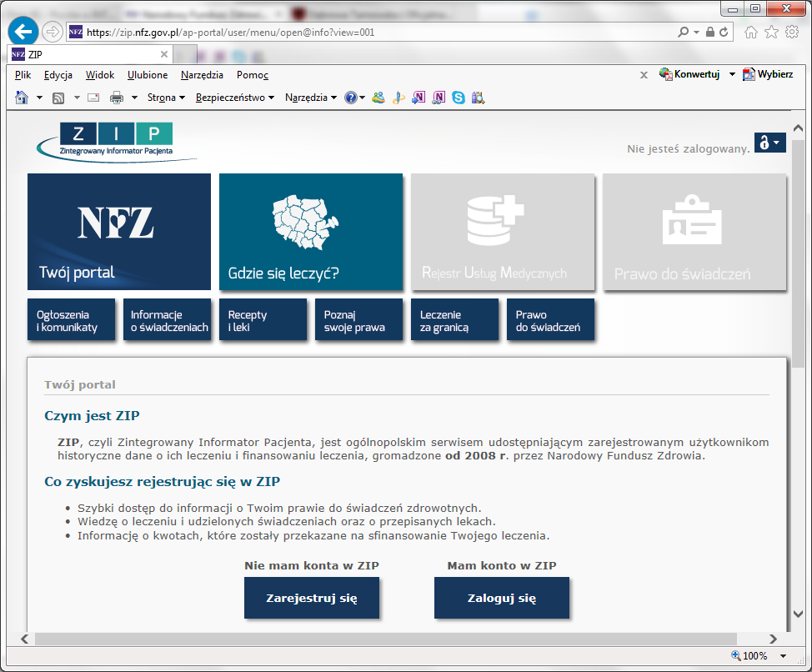Click the RSS feeds icon
Image resolution: width=812 pixels, height=672 pixels.
tap(59, 98)
